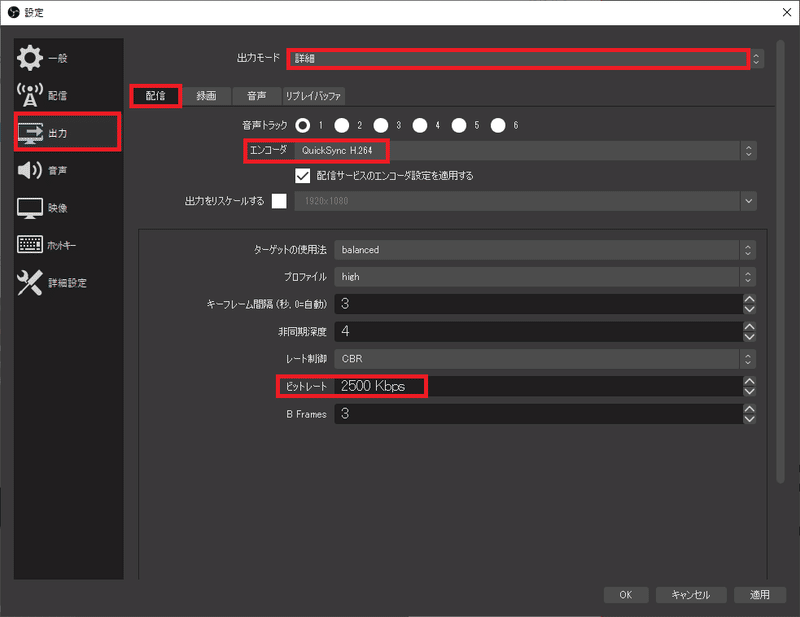Viewport: 800px width, 617px height.
Task: Select audio track 5 radio button
Action: [459, 125]
